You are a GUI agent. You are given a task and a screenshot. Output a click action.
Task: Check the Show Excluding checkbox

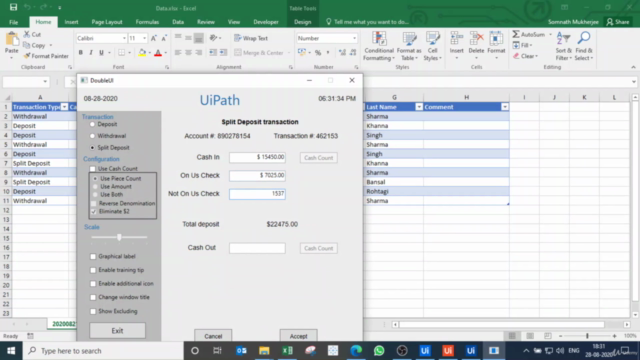[93, 311]
